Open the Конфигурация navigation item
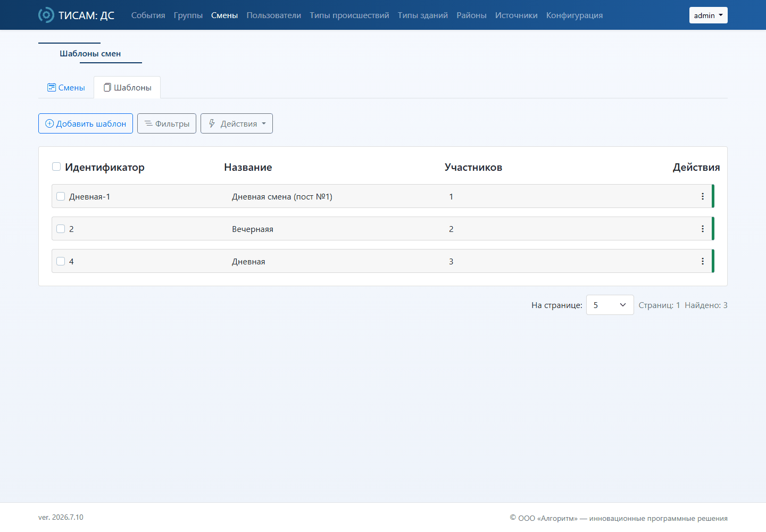Viewport: 766px width, 532px height. coord(574,15)
